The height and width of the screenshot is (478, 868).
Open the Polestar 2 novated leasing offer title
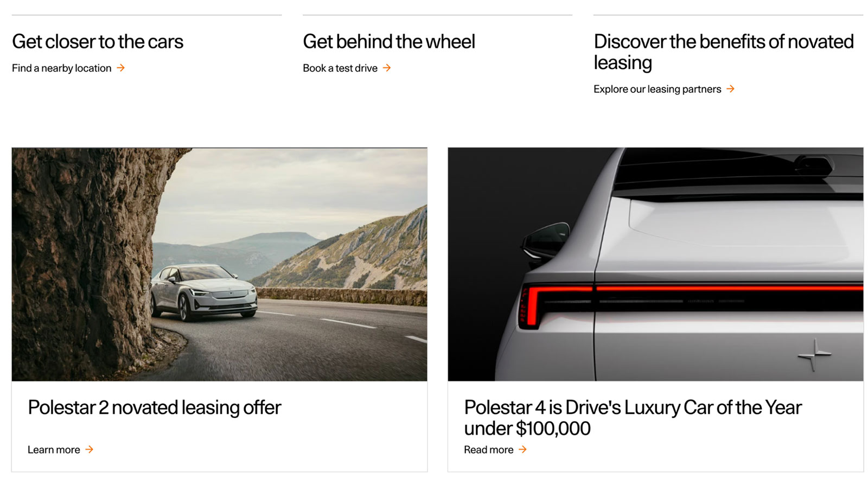[155, 407]
